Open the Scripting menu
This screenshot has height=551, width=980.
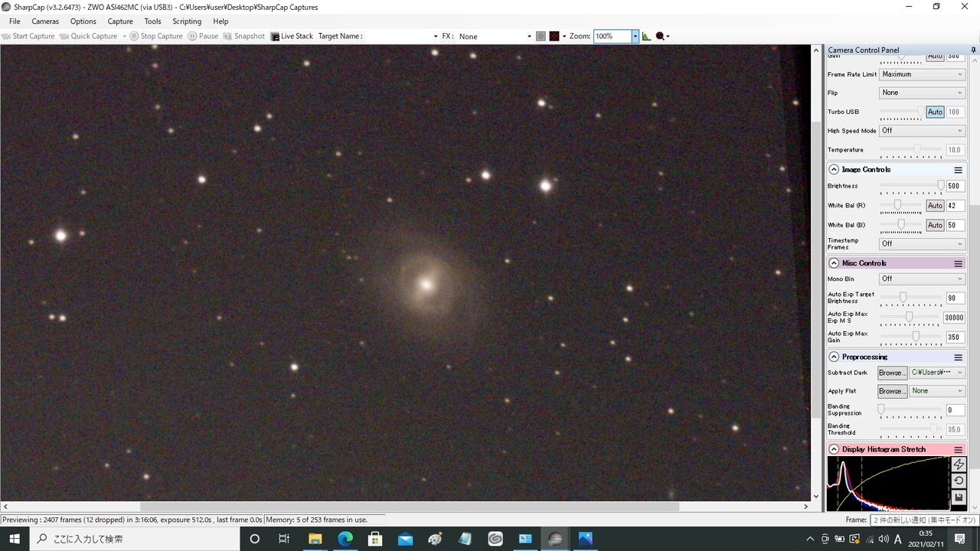point(187,21)
